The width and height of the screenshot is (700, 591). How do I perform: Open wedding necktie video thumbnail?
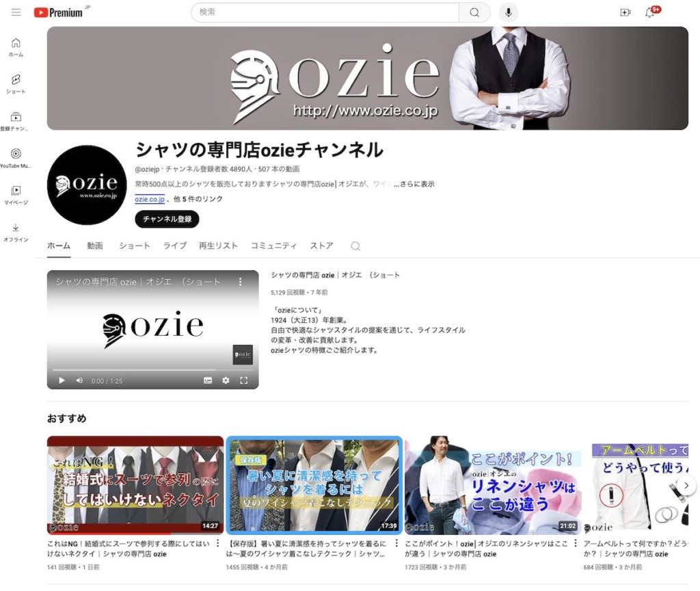pos(135,485)
